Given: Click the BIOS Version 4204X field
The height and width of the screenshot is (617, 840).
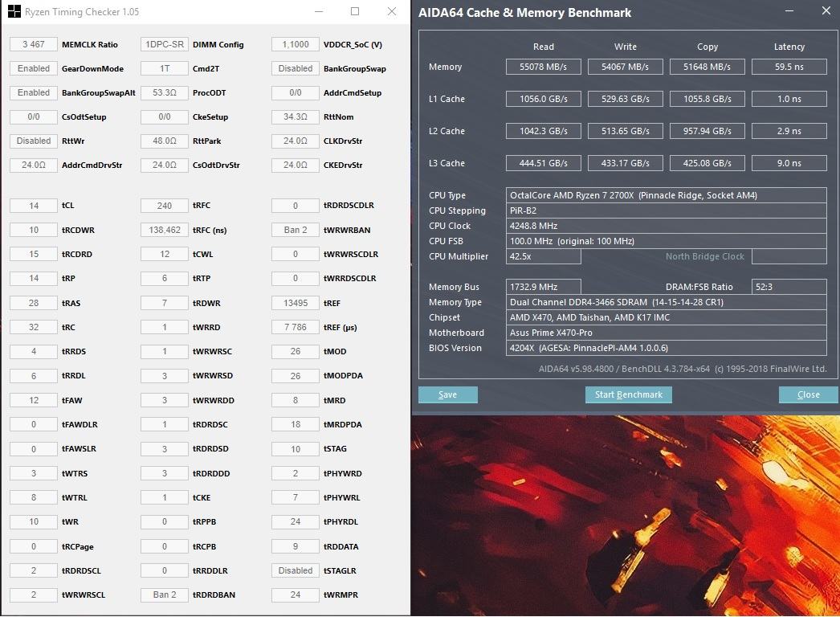Looking at the screenshot, I should click(x=666, y=349).
